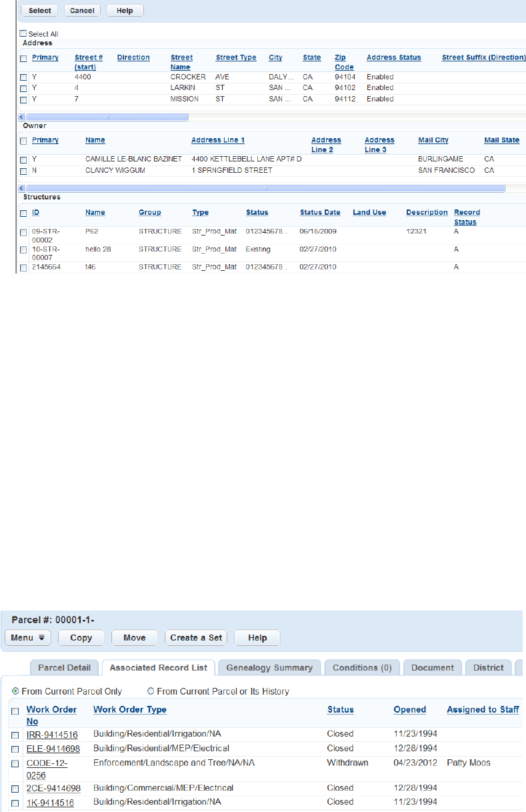Sort addresses by Street Name

tap(181, 62)
